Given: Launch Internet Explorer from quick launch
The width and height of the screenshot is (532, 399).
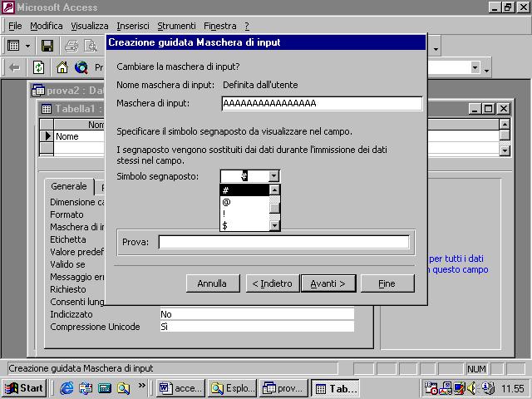Looking at the screenshot, I should (66, 388).
